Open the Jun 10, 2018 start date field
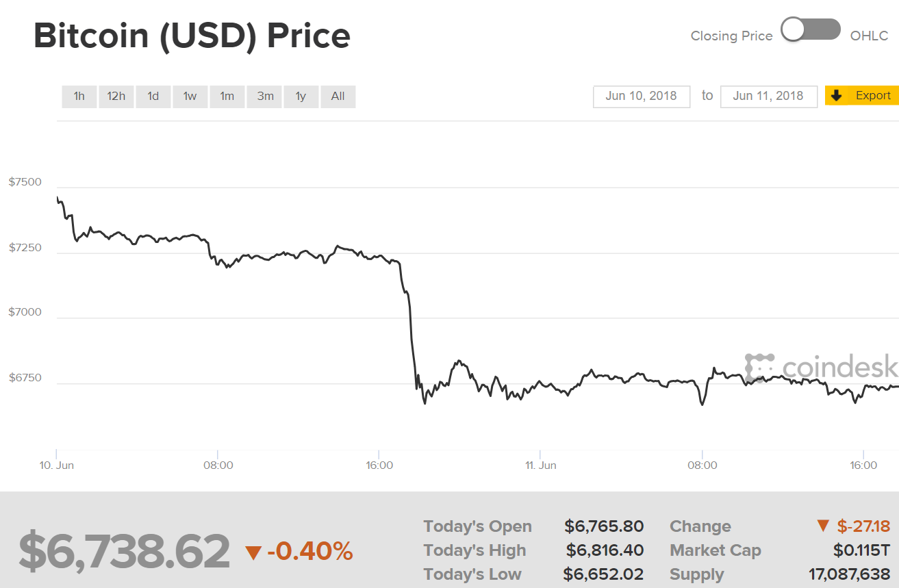The width and height of the screenshot is (899, 588). 642,97
